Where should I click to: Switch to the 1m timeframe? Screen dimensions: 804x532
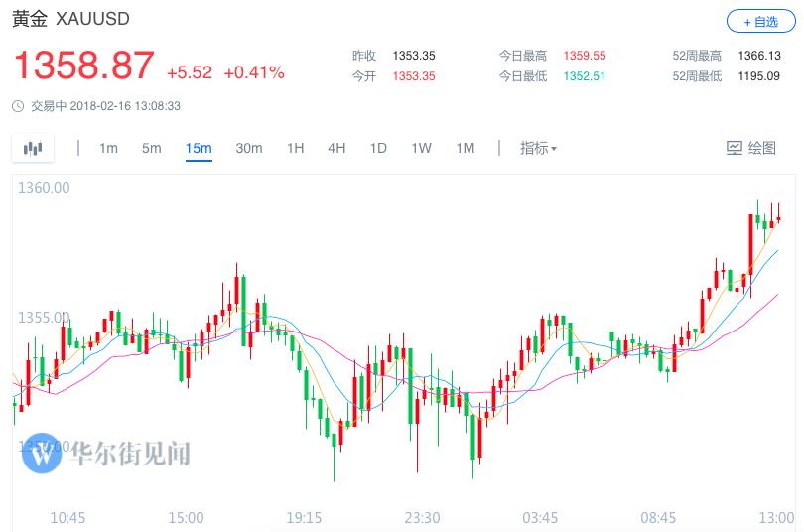pyautogui.click(x=108, y=148)
